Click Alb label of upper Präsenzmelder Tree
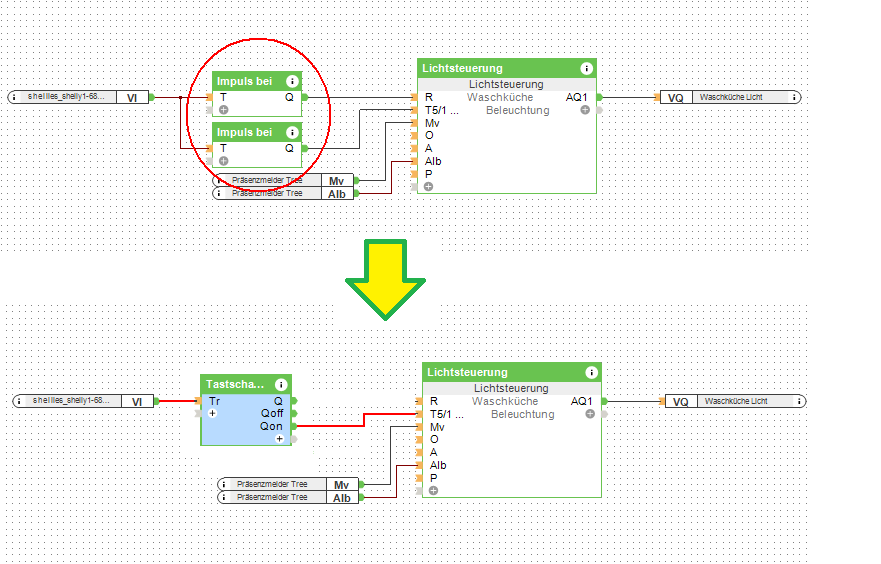This screenshot has height=564, width=881. (337, 194)
